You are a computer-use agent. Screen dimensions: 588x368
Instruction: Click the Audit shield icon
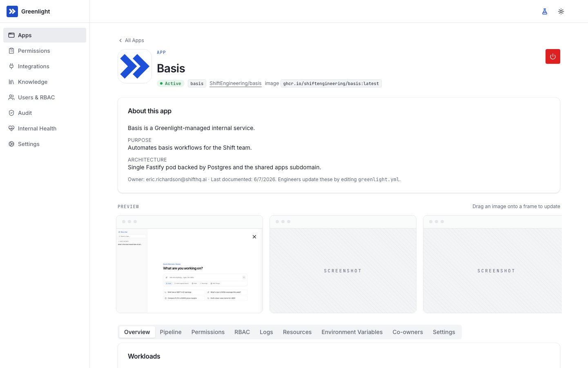11,113
